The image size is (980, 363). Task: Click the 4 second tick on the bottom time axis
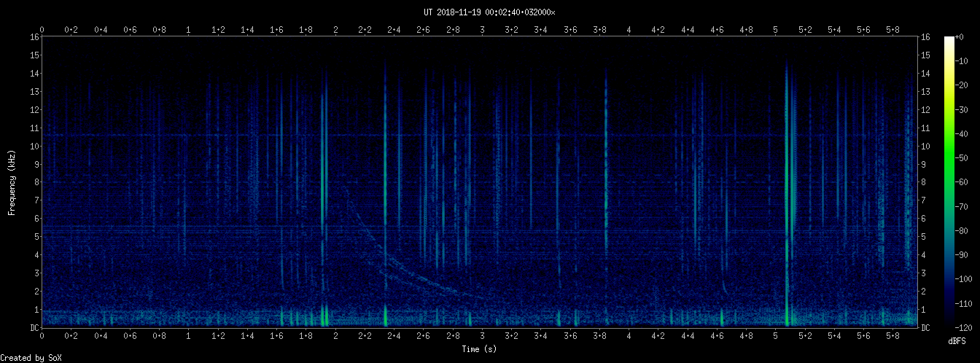tap(629, 336)
